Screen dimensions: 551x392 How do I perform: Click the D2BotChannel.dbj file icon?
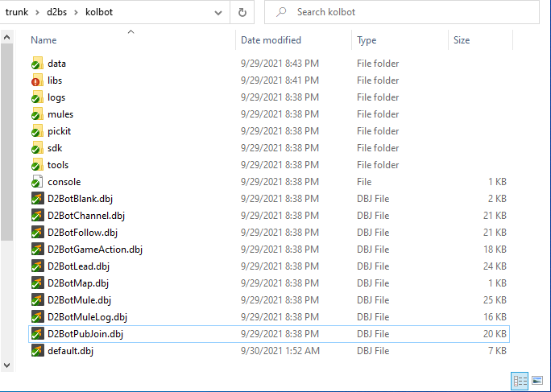(x=37, y=216)
